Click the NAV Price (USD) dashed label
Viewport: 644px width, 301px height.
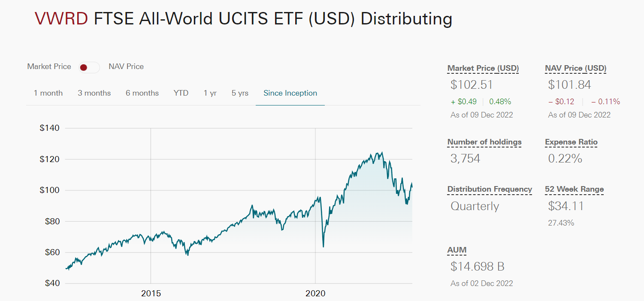click(x=575, y=68)
